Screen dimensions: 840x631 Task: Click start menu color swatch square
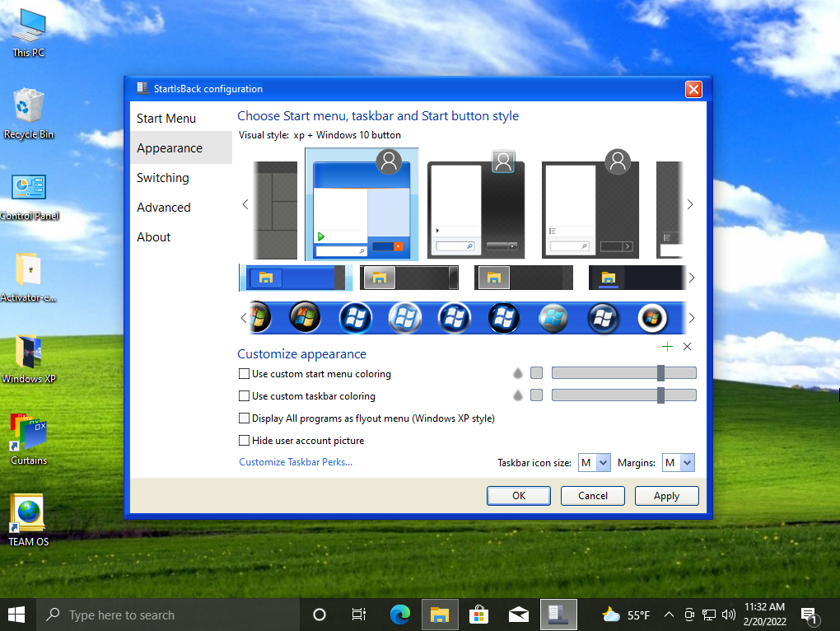[x=536, y=373]
